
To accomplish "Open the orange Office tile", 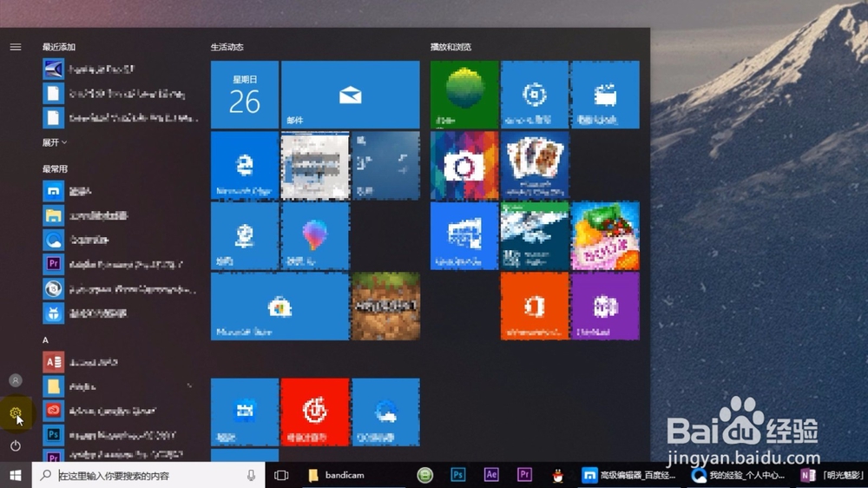I will [x=535, y=307].
